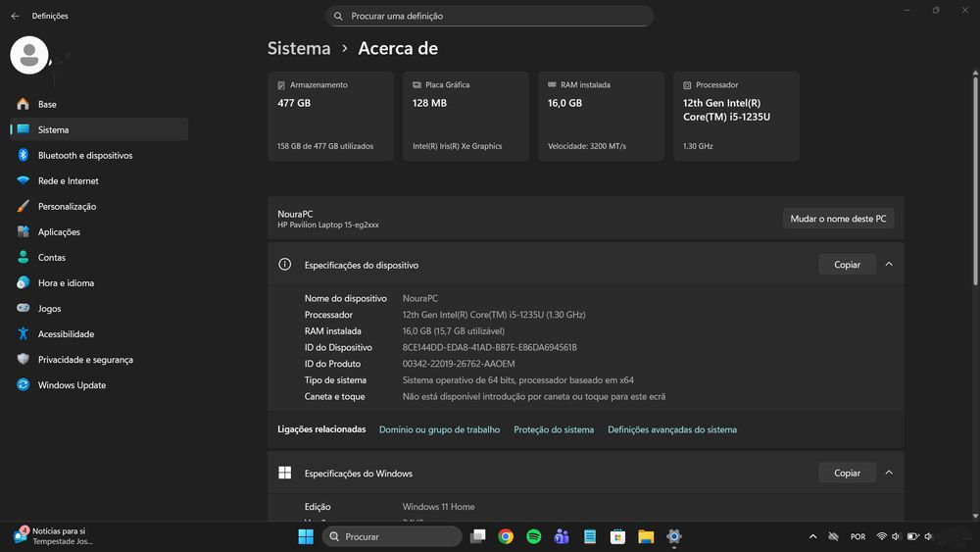
Task: Collapse the Especificações do dispositivo section
Action: tap(889, 265)
